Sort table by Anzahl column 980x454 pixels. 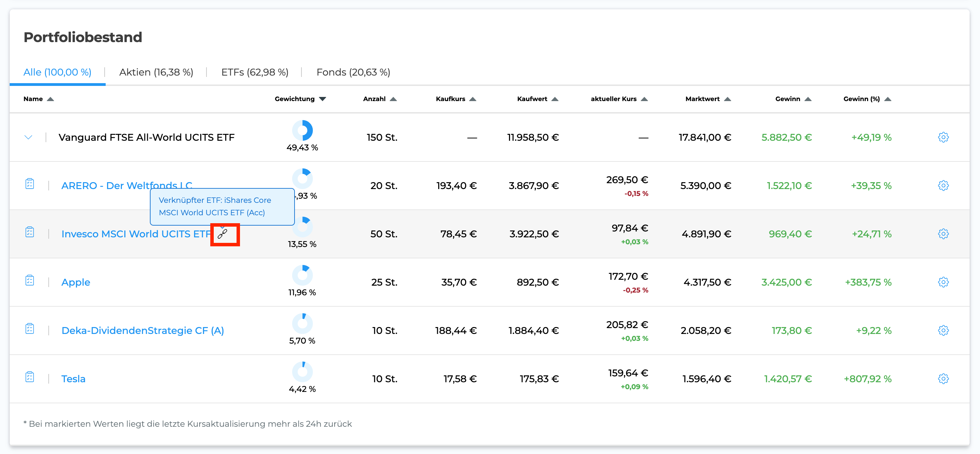[380, 99]
